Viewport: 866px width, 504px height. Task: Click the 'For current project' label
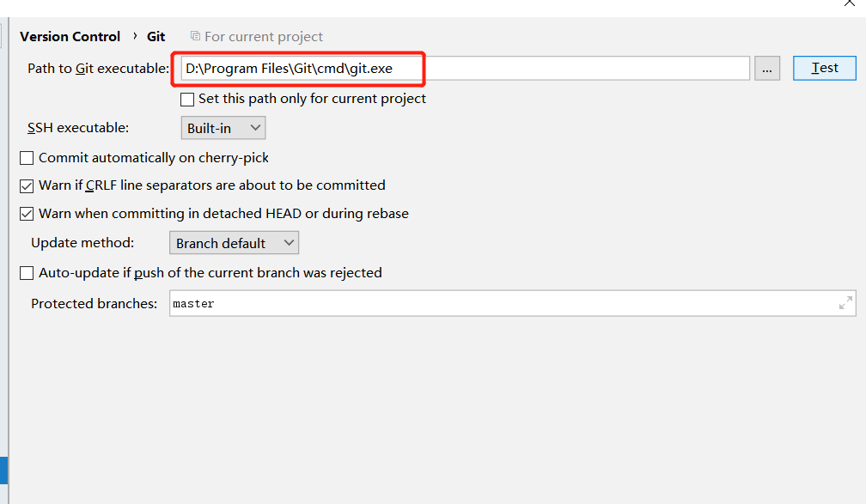coord(264,36)
